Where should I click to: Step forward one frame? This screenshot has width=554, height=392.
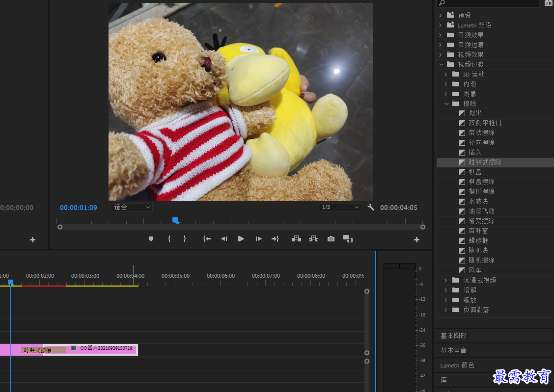click(x=258, y=239)
